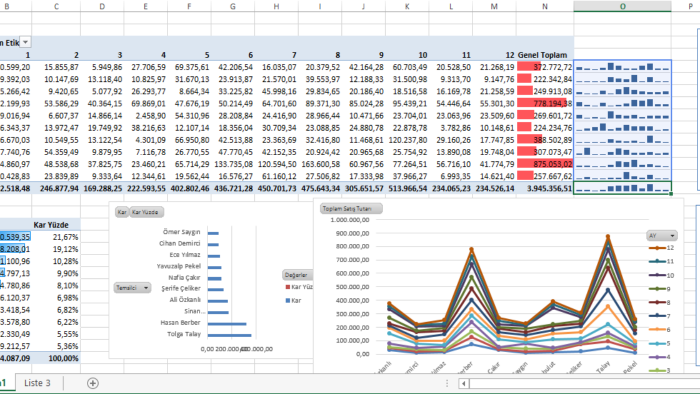Image resolution: width=700 pixels, height=394 pixels.
Task: Click the 1.000.000,00 axis label
Action: 350,220
